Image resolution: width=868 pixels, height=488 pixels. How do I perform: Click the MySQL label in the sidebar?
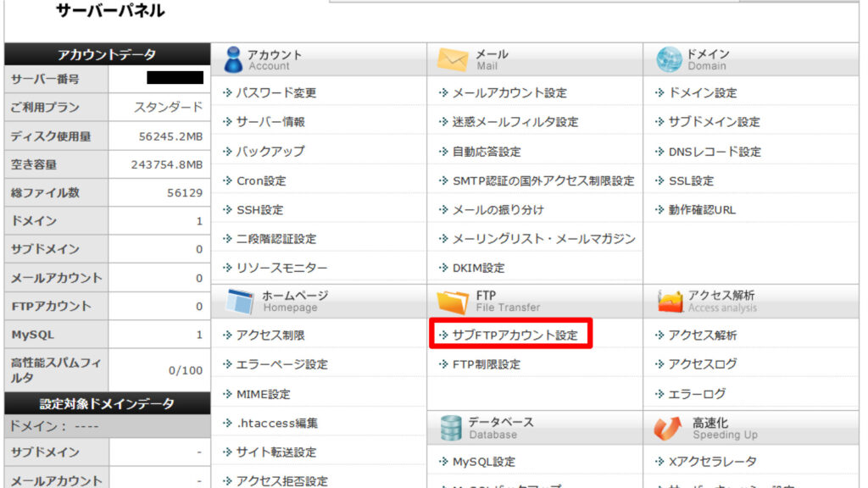[32, 335]
